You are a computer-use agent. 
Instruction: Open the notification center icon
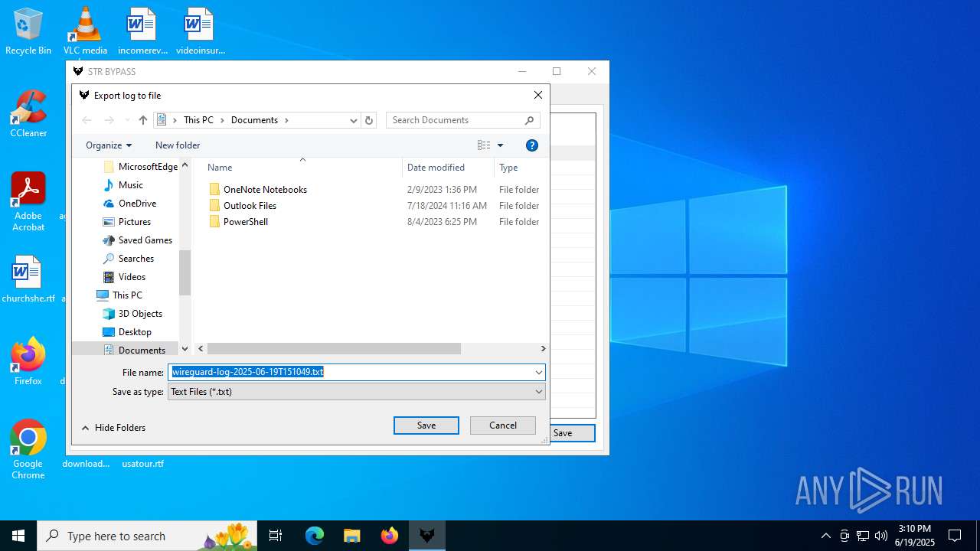955,536
